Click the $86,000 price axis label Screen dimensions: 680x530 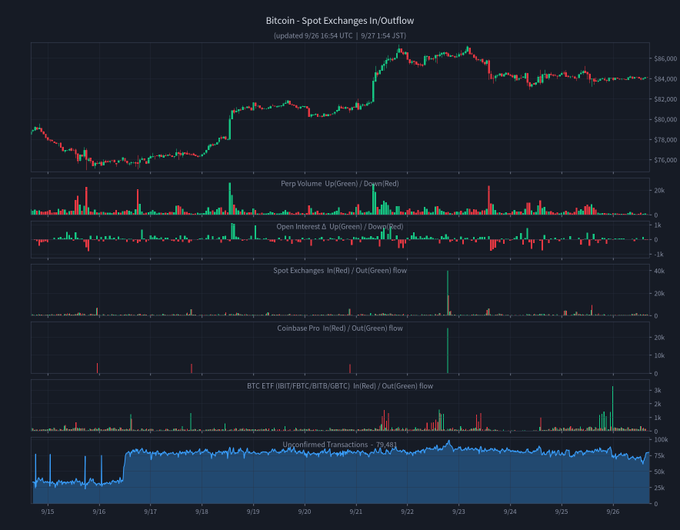pos(665,59)
